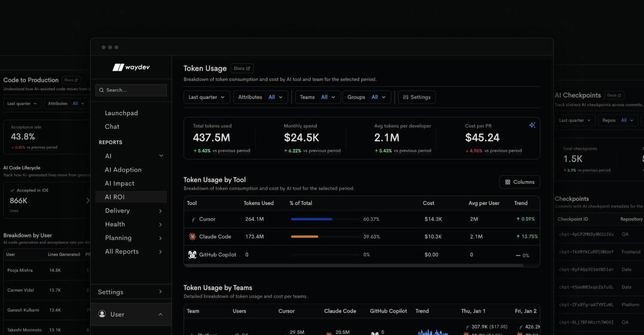Click the Columns button above the tool table
Image resolution: width=644 pixels, height=335 pixels.
(x=519, y=182)
